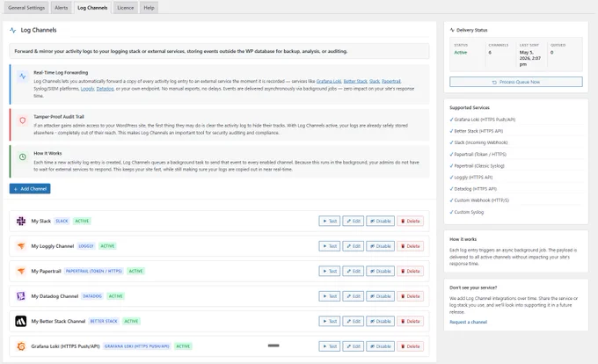Viewport: 598px width, 364px height.
Task: Delete the My Better Stack Channel
Action: pos(411,321)
